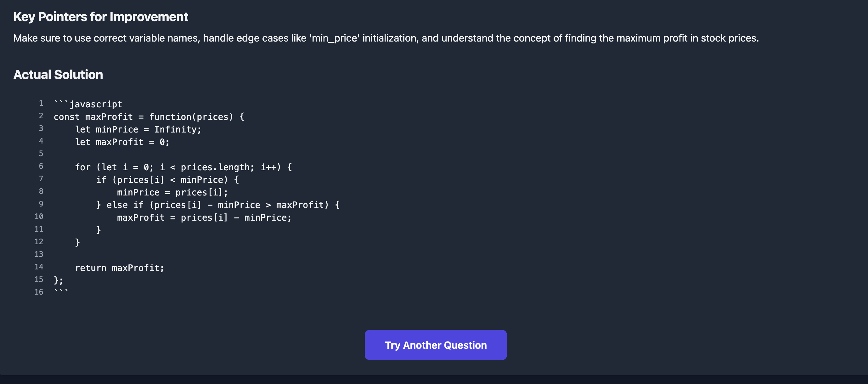
Task: Click the closing brace on line 12
Action: [x=77, y=242]
